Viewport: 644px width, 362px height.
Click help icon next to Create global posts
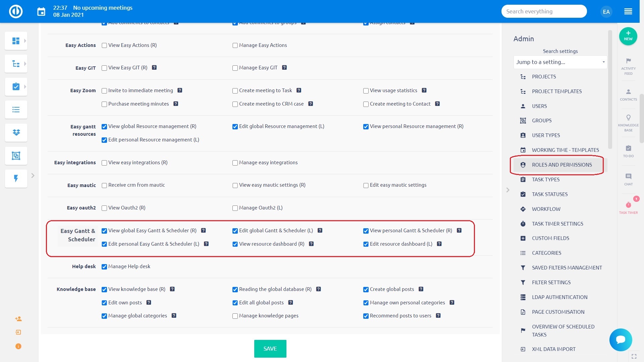(x=421, y=289)
